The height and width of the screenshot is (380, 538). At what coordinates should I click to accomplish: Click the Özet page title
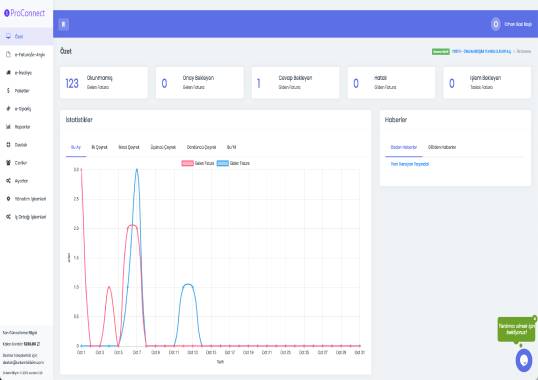point(66,51)
